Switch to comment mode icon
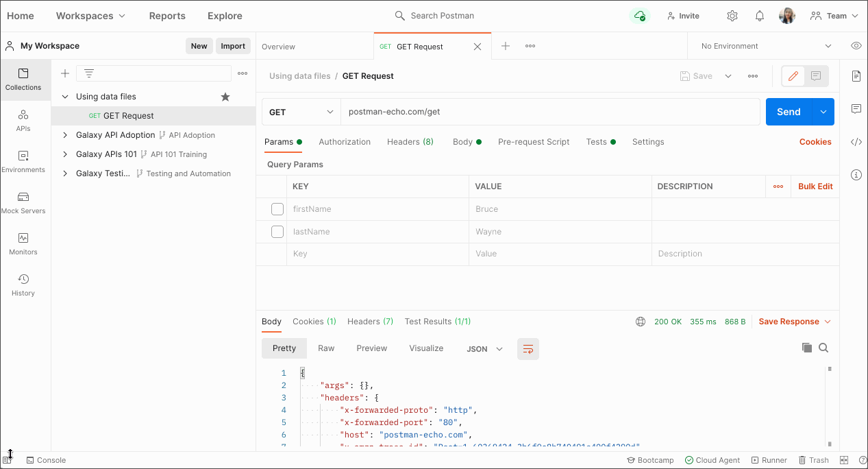This screenshot has width=868, height=469. (816, 76)
